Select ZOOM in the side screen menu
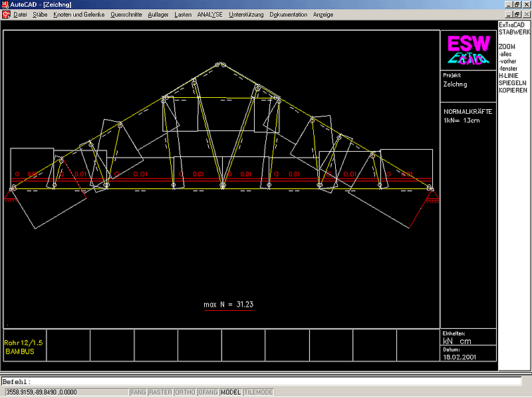Viewport: 532px width, 398px height. [507, 47]
